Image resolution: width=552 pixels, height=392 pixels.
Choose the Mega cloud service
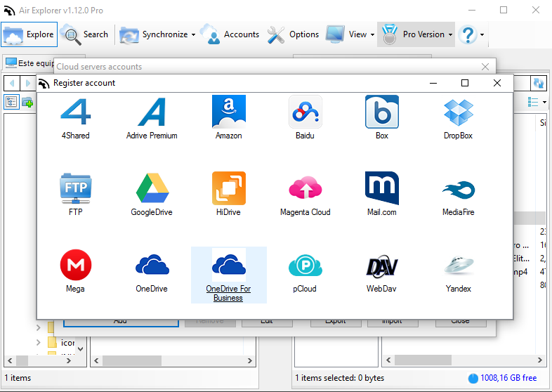coord(75,271)
